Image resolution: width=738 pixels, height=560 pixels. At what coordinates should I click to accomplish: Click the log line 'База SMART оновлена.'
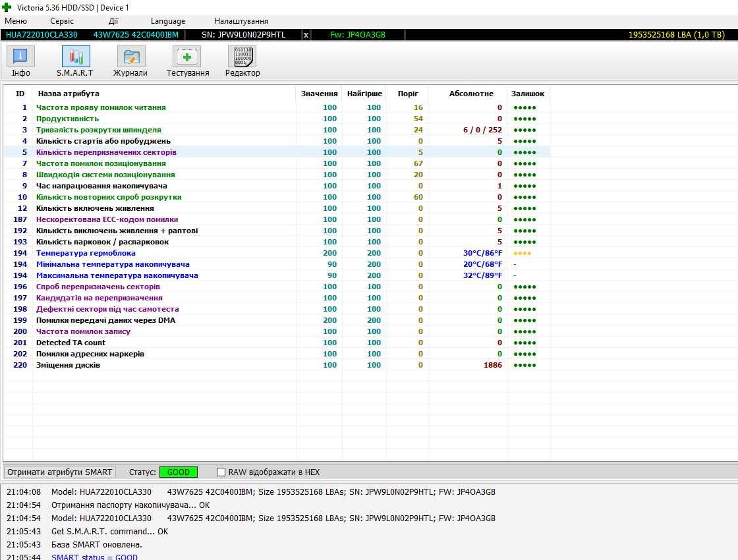coord(96,544)
